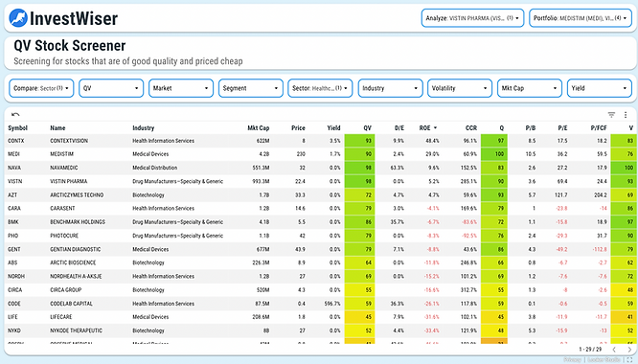The width and height of the screenshot is (638, 364).
Task: Expand the Volatility filter dropdown
Action: click(x=460, y=88)
